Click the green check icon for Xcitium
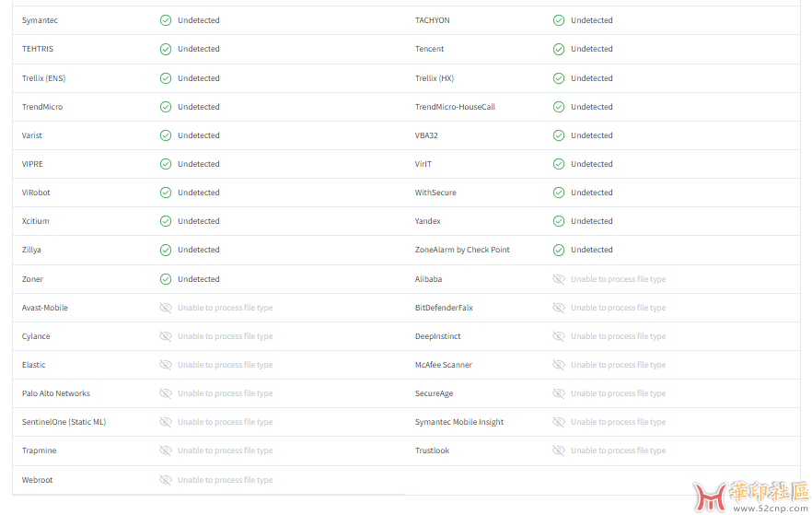The height and width of the screenshot is (515, 812). point(165,221)
